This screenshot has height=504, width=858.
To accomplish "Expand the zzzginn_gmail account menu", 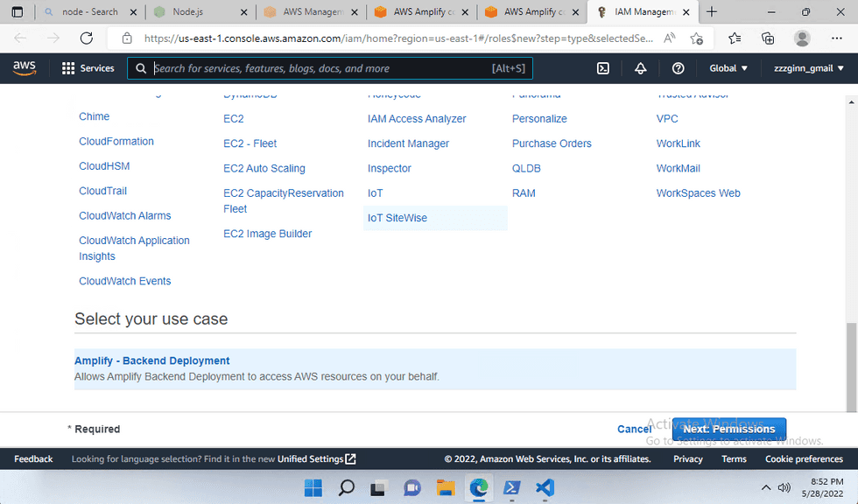I will click(x=809, y=68).
